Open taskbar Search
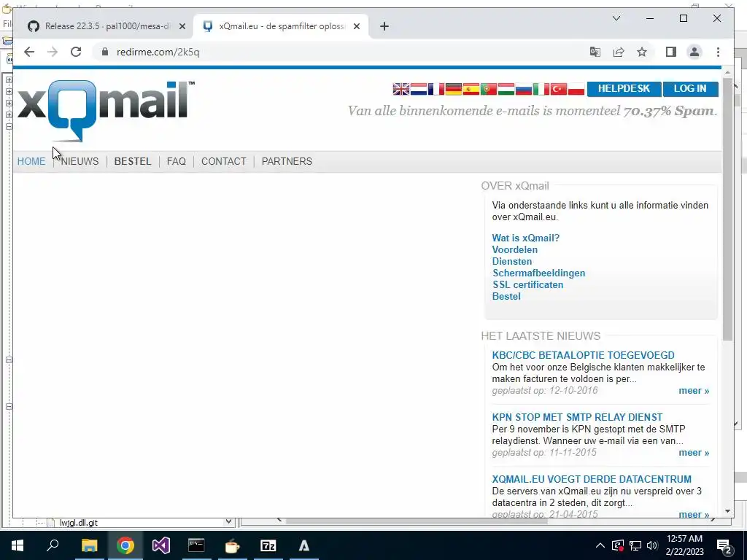The width and height of the screenshot is (747, 560). point(53,545)
